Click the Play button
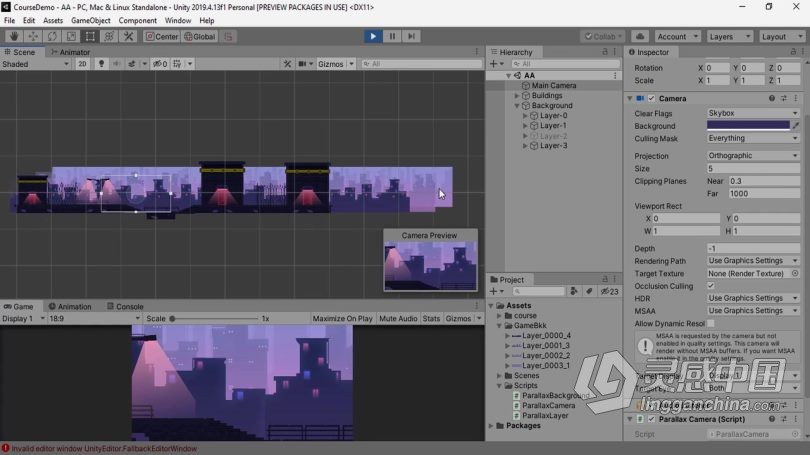The height and width of the screenshot is (455, 810). point(373,36)
